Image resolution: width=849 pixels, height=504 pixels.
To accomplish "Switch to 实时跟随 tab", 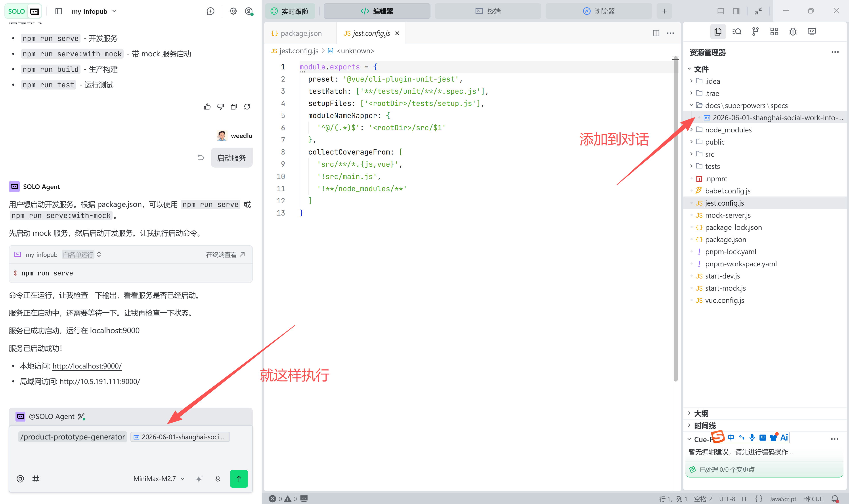I will pos(290,11).
